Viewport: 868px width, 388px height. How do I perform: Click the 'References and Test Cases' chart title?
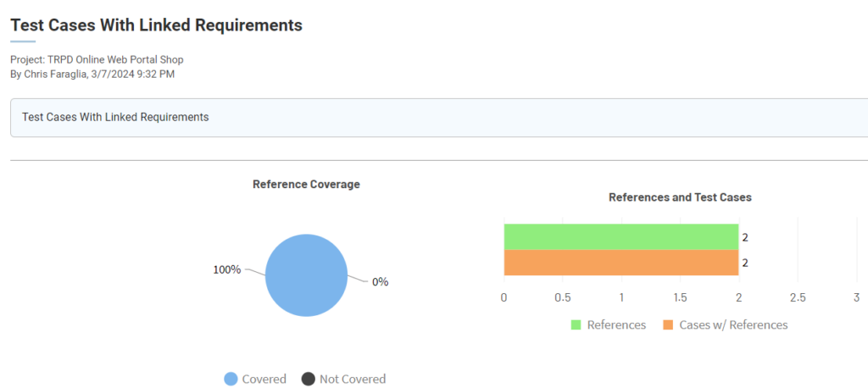(x=680, y=197)
